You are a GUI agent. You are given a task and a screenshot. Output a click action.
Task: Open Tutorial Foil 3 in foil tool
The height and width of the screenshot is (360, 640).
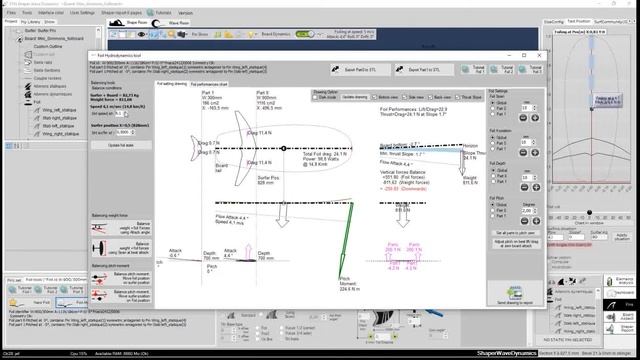[x=531, y=69]
